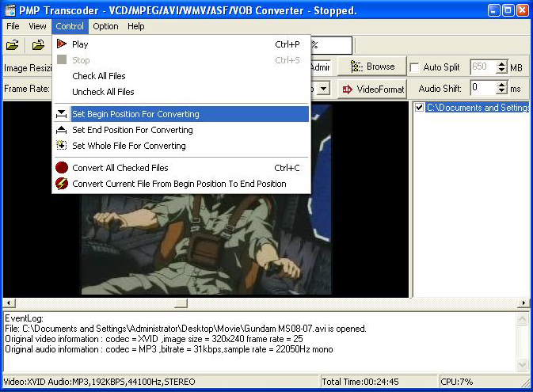The height and width of the screenshot is (392, 533).
Task: Choose Convert All Checked Files
Action: tap(181, 168)
